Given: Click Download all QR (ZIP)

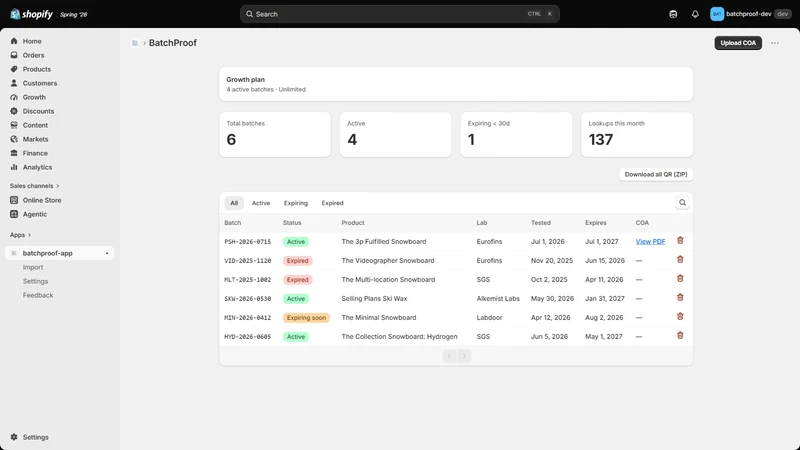Looking at the screenshot, I should tap(656, 174).
